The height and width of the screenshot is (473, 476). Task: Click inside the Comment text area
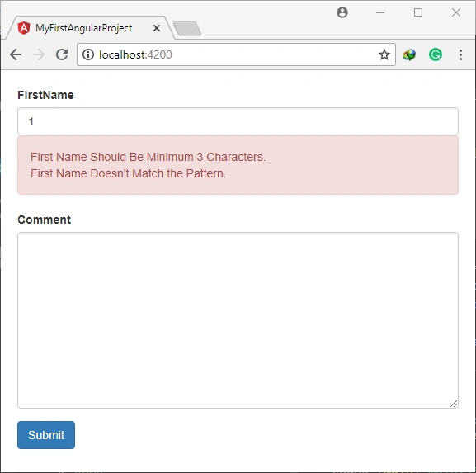pyautogui.click(x=238, y=320)
